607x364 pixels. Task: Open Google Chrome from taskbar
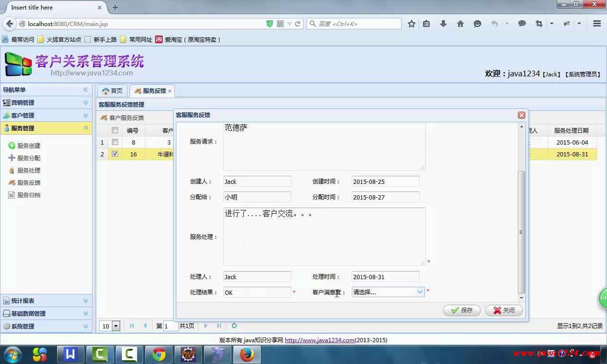(159, 355)
